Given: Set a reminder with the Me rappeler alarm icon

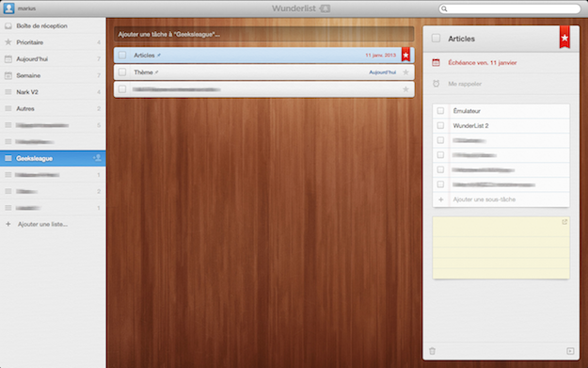Looking at the screenshot, I should click(436, 84).
